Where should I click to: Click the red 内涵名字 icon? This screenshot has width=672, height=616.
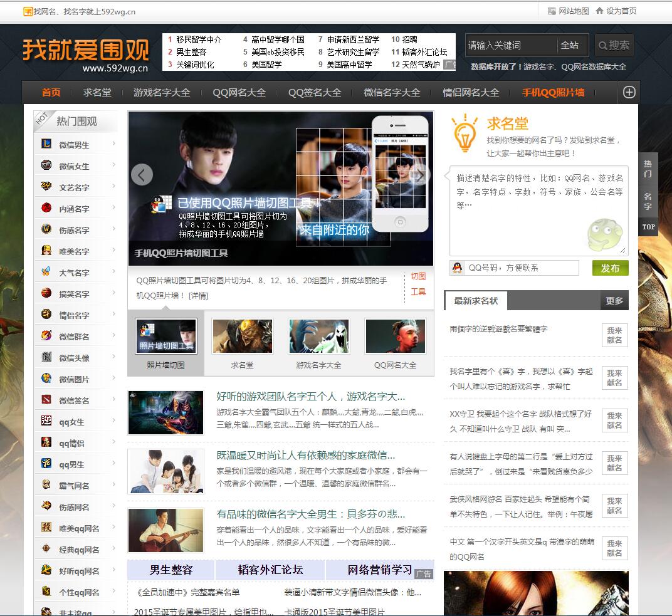pyautogui.click(x=46, y=207)
